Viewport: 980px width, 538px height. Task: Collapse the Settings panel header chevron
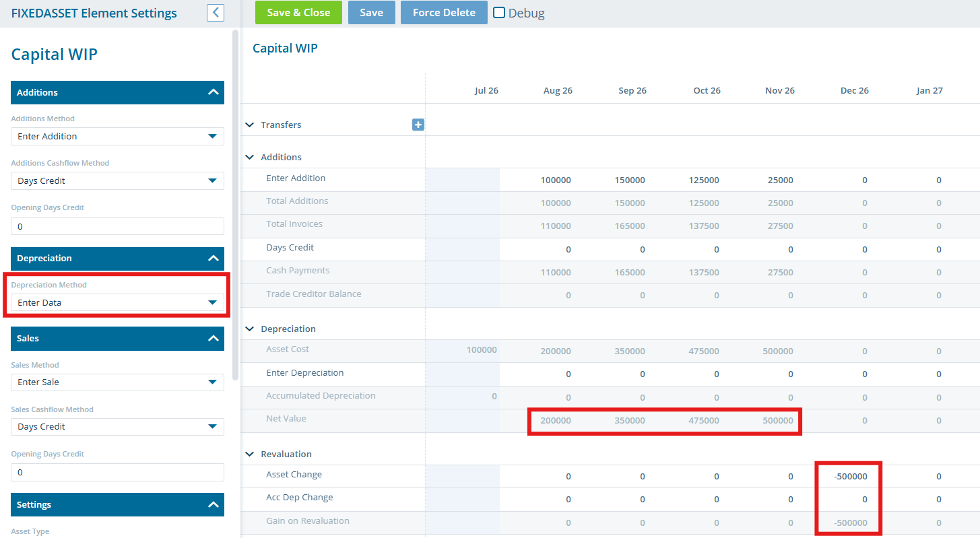(x=214, y=504)
